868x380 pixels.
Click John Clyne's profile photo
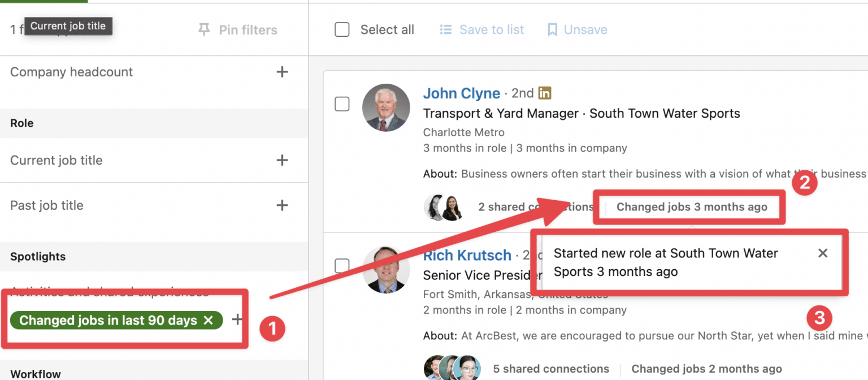pyautogui.click(x=386, y=107)
